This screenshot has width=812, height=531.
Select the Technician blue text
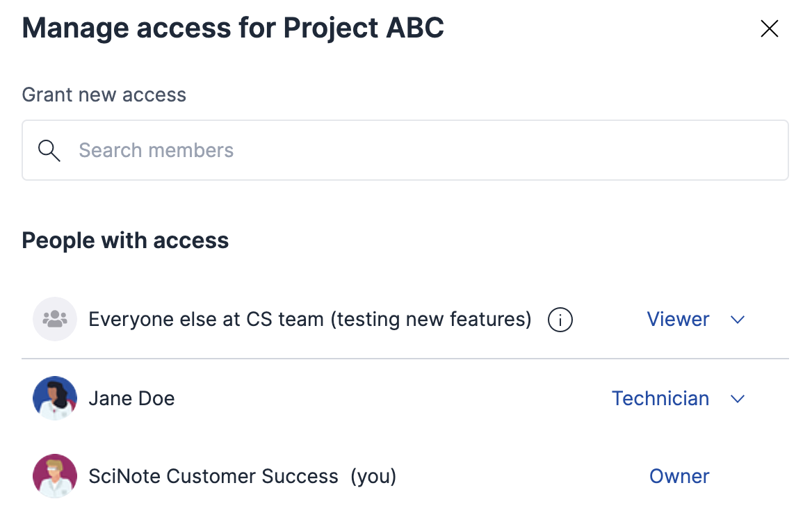point(660,398)
